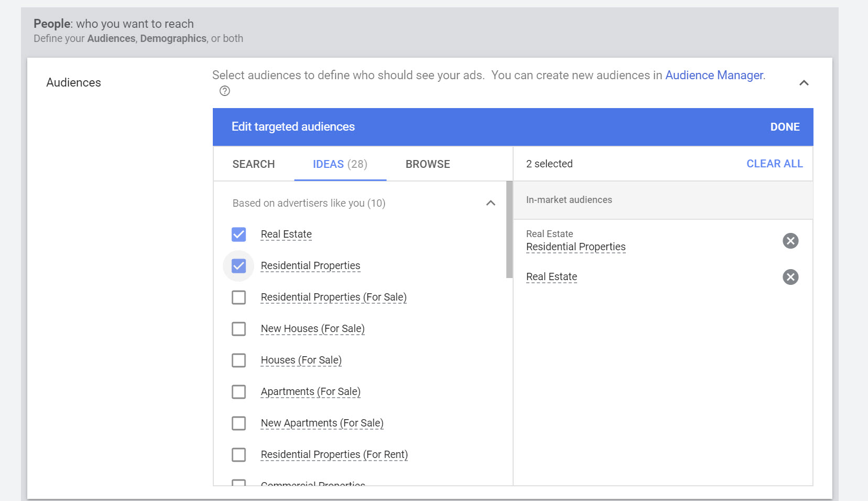This screenshot has width=868, height=501.
Task: Uncheck the Residential Properties checkbox
Action: tap(239, 266)
